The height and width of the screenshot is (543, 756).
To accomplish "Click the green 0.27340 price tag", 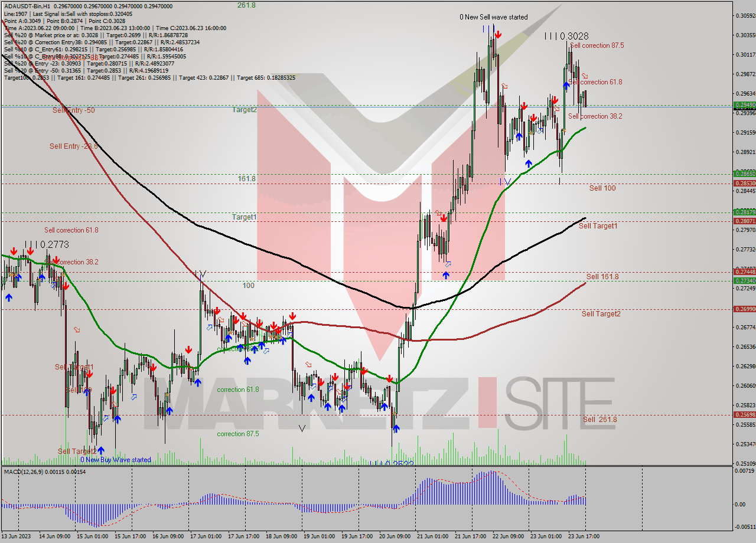I will [744, 281].
